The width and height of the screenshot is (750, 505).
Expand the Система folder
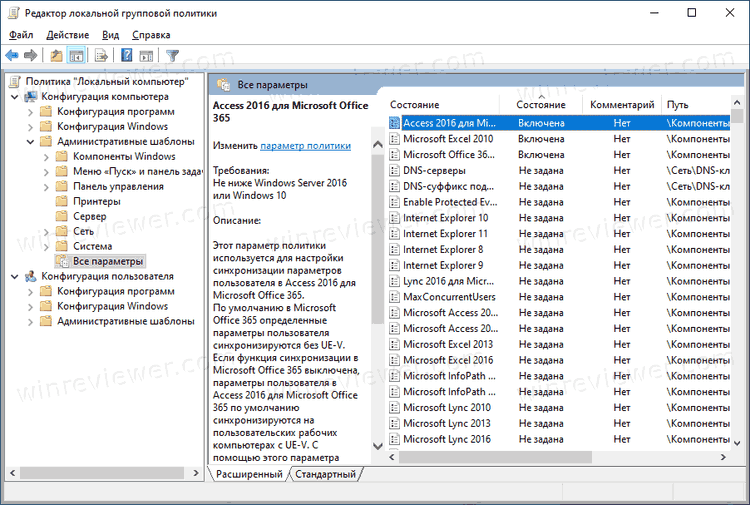46,247
